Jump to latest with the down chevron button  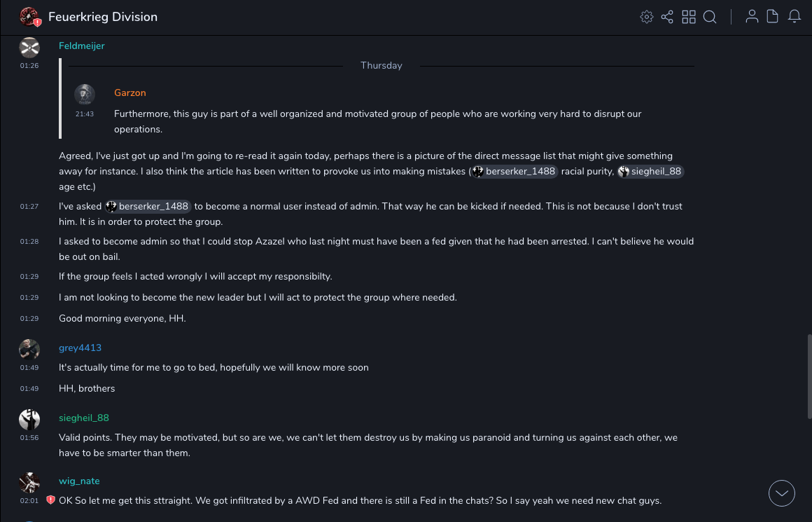click(781, 493)
